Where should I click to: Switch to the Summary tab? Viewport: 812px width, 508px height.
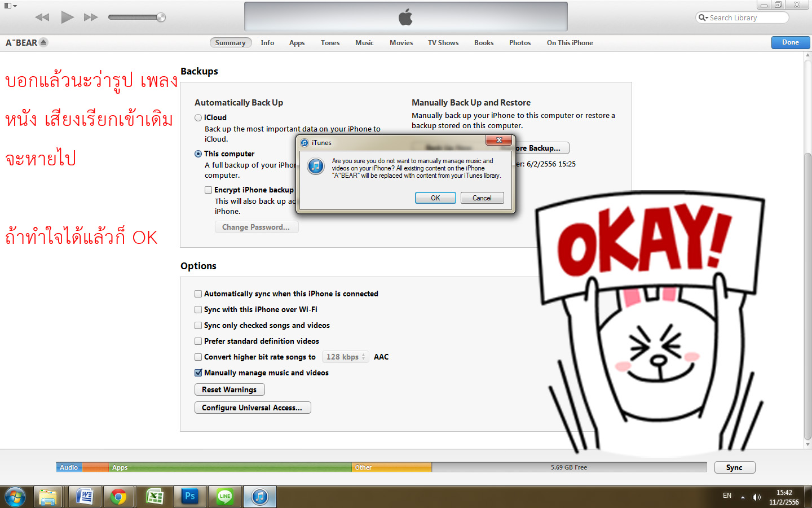click(x=230, y=43)
